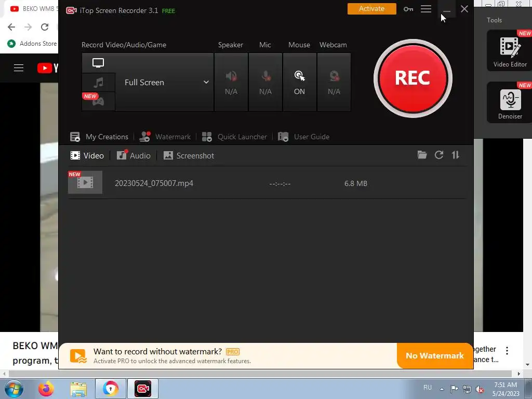Open the YouTube hamburger menu
Image resolution: width=532 pixels, height=399 pixels.
coord(19,68)
